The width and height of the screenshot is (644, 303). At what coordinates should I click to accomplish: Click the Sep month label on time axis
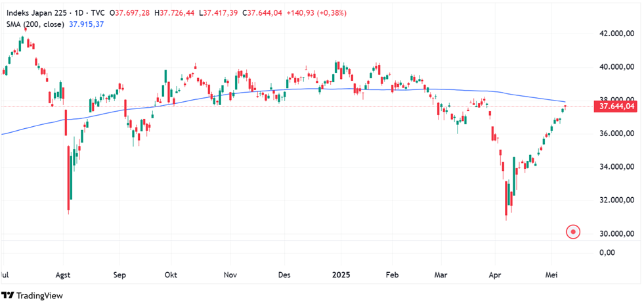[119, 275]
